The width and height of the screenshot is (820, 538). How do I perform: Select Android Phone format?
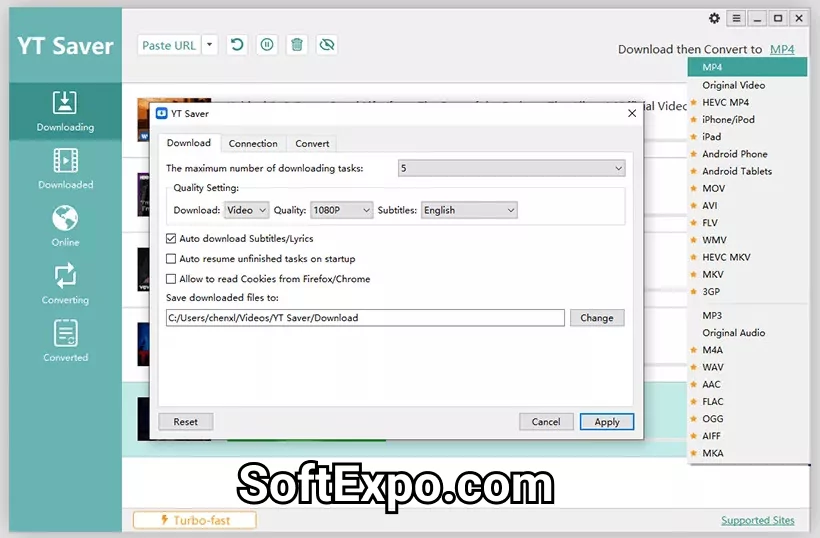click(747, 154)
